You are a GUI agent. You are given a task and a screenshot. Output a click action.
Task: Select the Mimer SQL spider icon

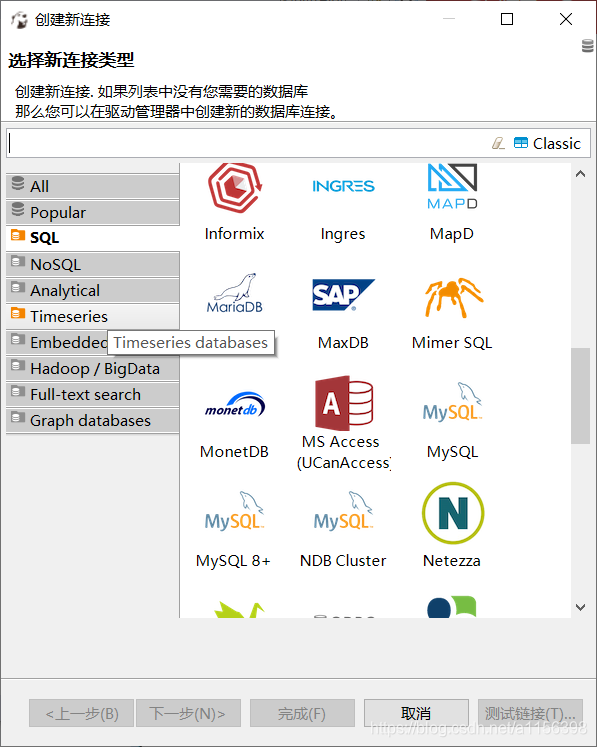(x=453, y=297)
